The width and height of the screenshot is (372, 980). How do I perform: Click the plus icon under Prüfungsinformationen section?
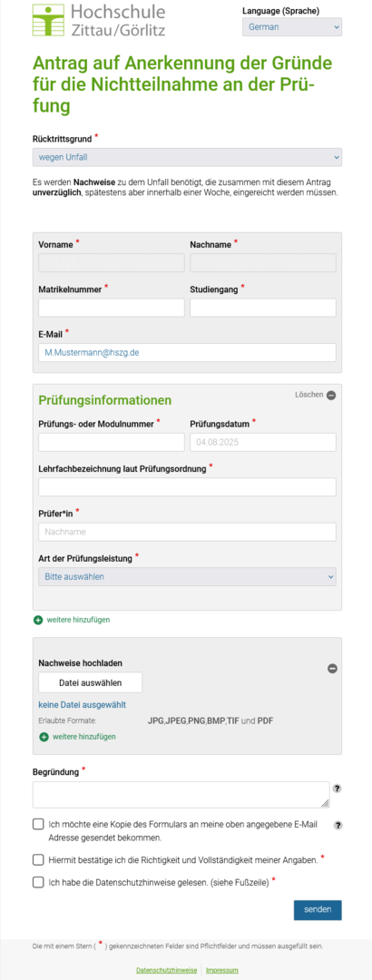point(37,620)
